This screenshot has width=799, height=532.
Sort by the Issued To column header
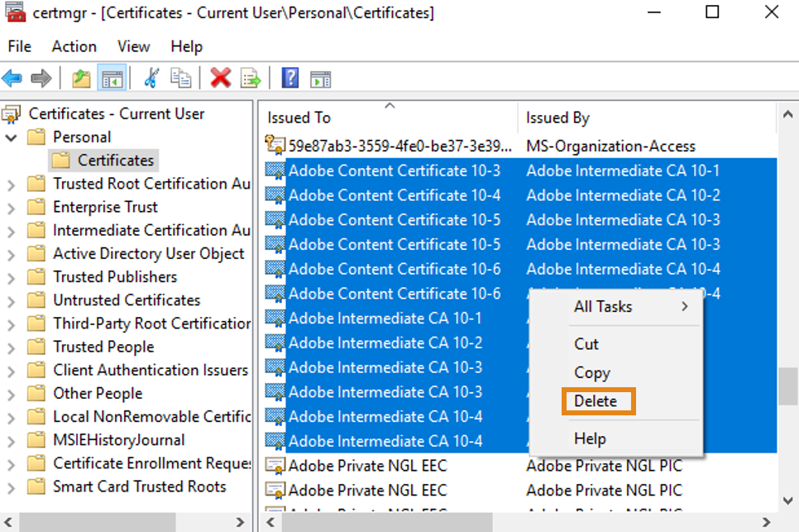[x=389, y=118]
